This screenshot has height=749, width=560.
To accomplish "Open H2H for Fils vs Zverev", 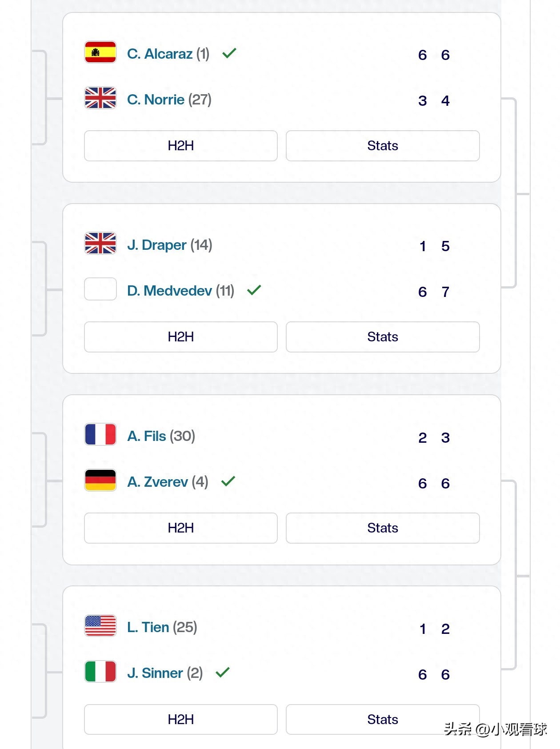I will click(x=180, y=528).
